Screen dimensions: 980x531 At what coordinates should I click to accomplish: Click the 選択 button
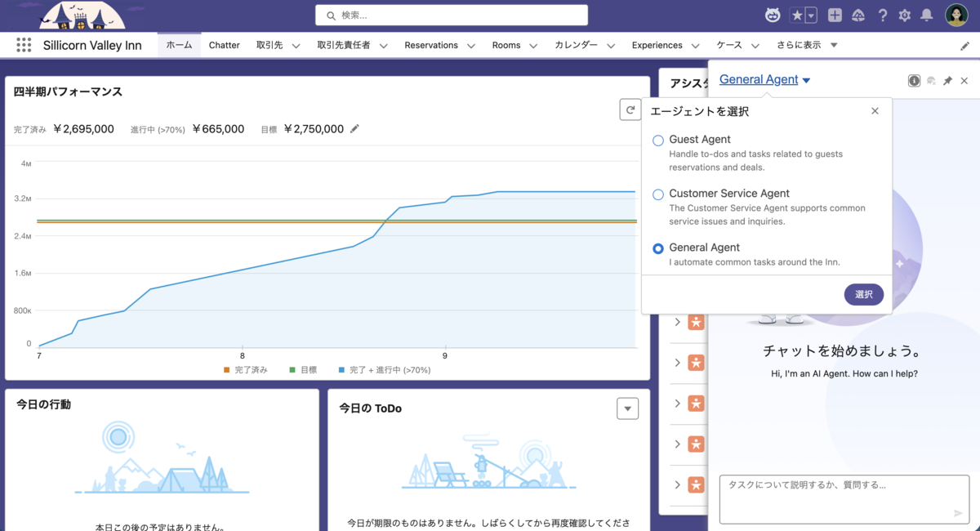click(x=864, y=294)
